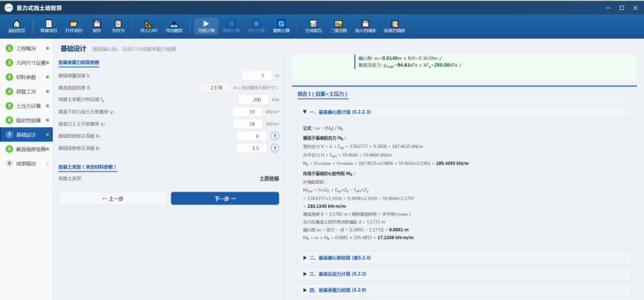The height and width of the screenshot is (300, 644).
Task: Click 地基土类型 (来自材料参数) heading
Action: [88, 167]
